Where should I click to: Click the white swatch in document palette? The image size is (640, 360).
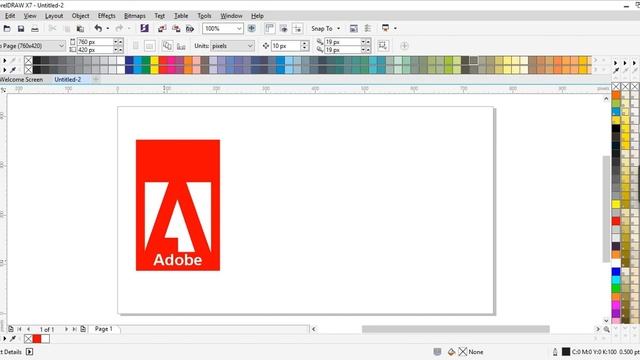[45, 339]
